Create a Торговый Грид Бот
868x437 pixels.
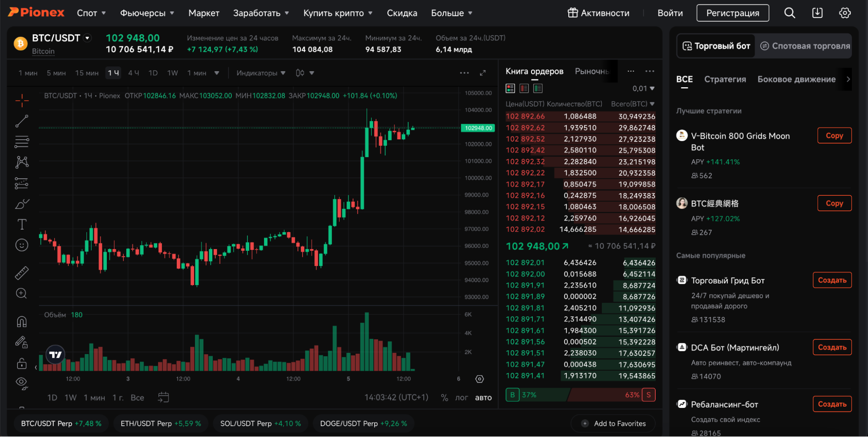(832, 280)
